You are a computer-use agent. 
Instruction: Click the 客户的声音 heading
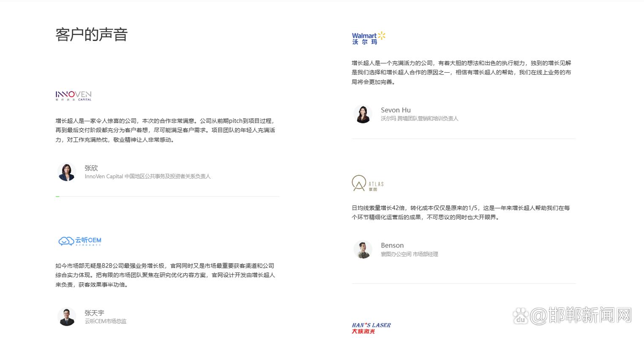point(92,34)
